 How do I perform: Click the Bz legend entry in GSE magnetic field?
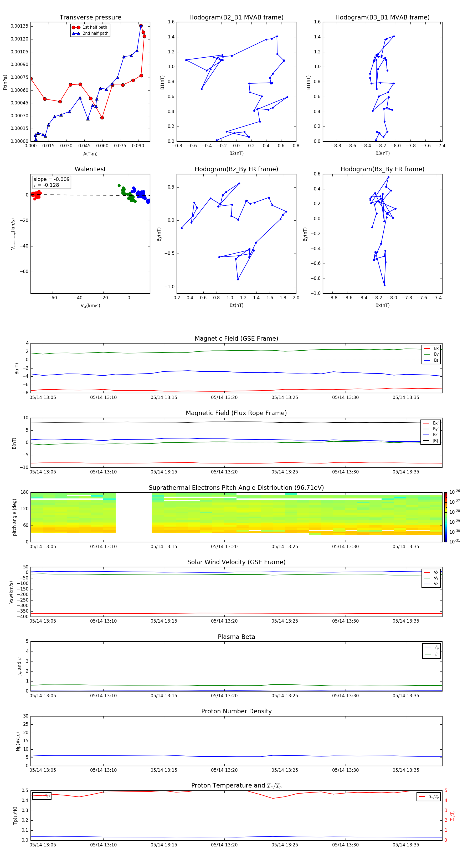(431, 360)
